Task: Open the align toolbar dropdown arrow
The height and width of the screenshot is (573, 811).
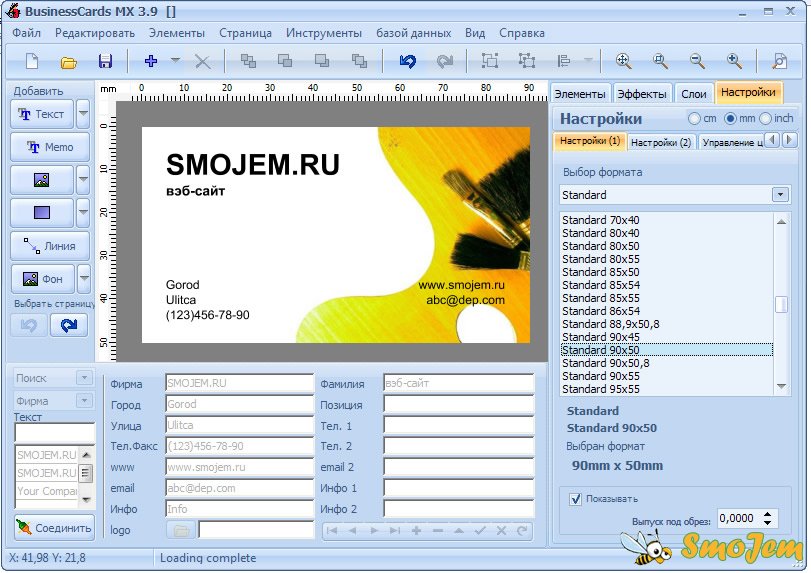Action: click(588, 60)
